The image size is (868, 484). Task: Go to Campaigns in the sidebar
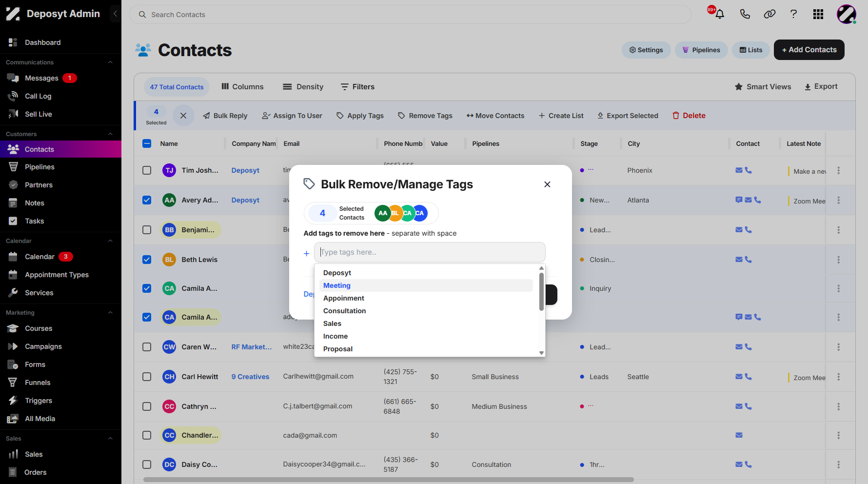point(60,346)
